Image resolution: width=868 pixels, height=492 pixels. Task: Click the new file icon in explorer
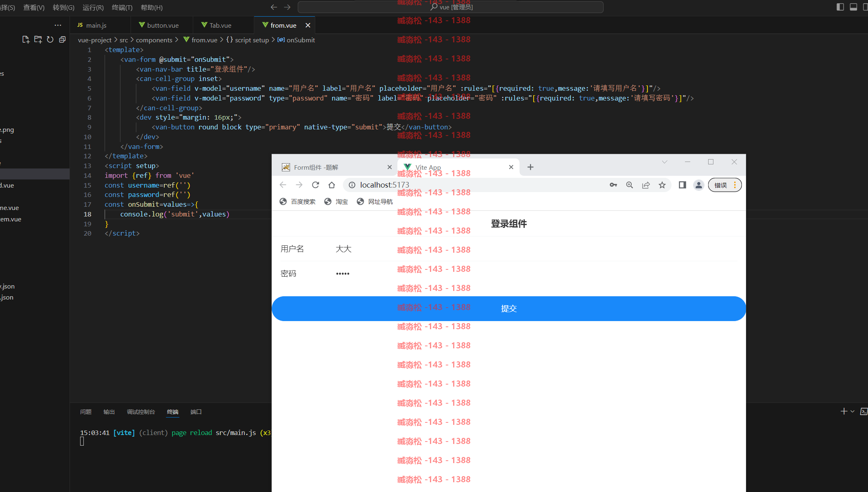coord(26,39)
